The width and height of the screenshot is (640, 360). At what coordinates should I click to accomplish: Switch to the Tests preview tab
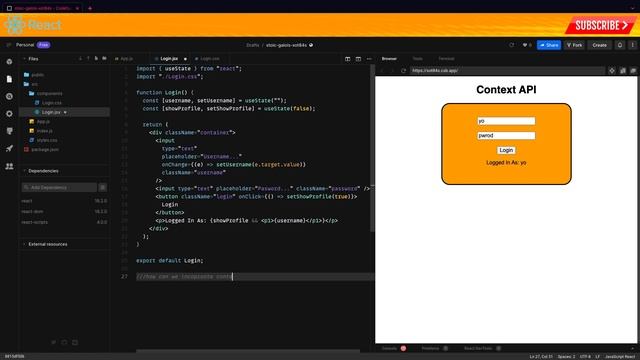[417, 59]
